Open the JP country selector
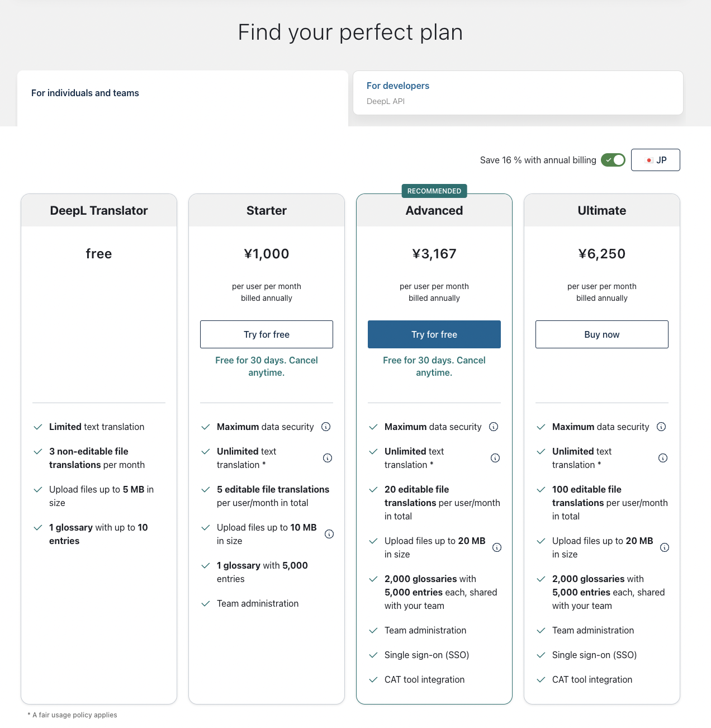711x728 pixels. [656, 160]
